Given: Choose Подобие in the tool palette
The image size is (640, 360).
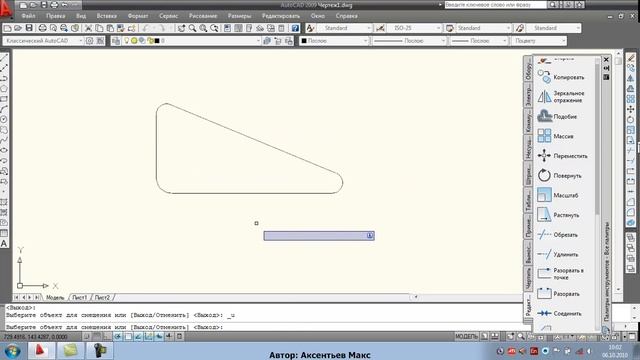Looking at the screenshot, I should click(x=558, y=116).
